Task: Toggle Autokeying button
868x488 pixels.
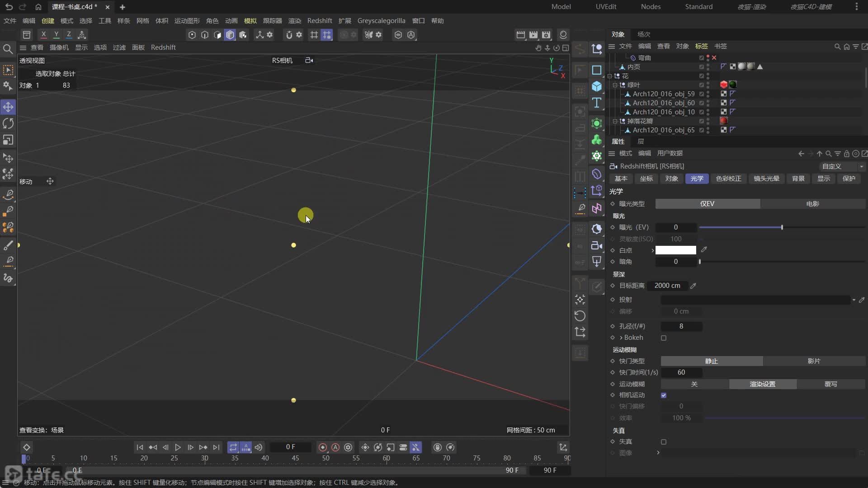Action: 335,447
